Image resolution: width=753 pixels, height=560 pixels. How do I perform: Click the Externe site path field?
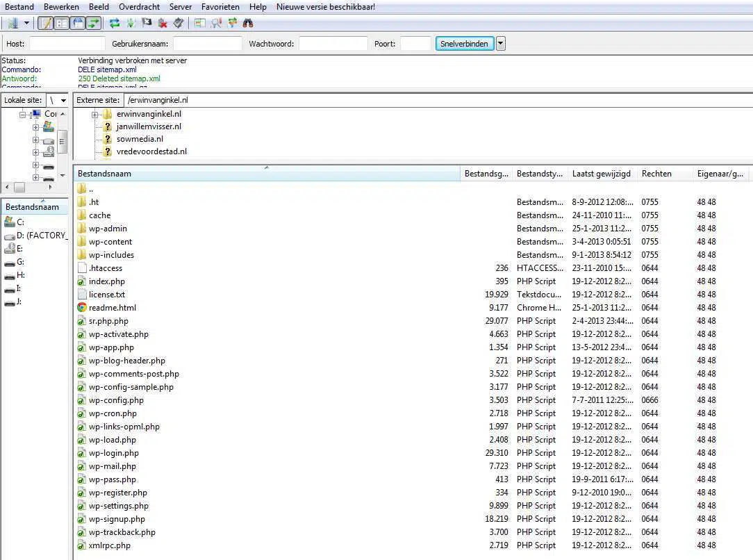click(438, 100)
